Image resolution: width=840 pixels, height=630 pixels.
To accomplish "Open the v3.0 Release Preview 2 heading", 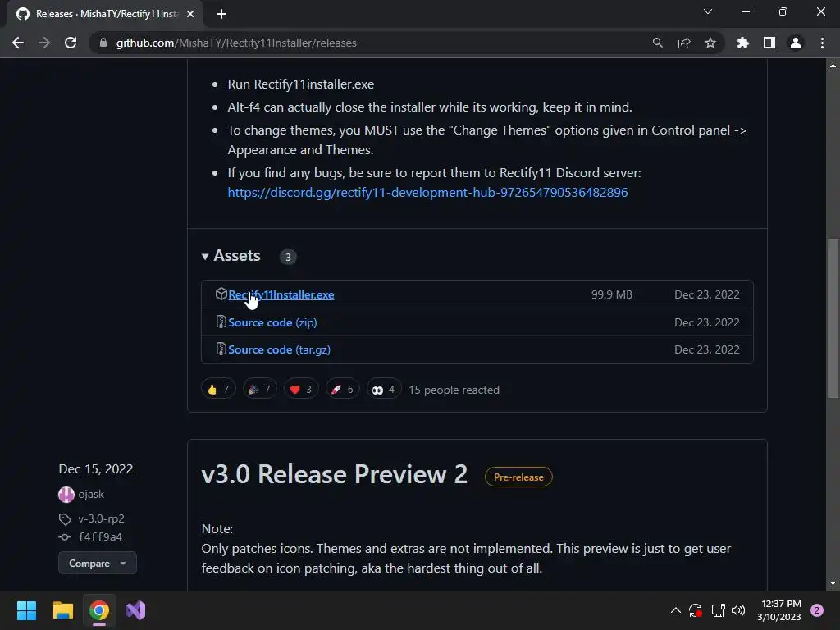I will pos(335,475).
